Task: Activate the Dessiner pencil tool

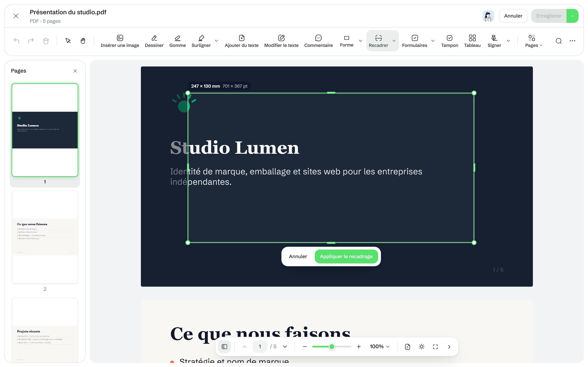Action: tap(154, 41)
